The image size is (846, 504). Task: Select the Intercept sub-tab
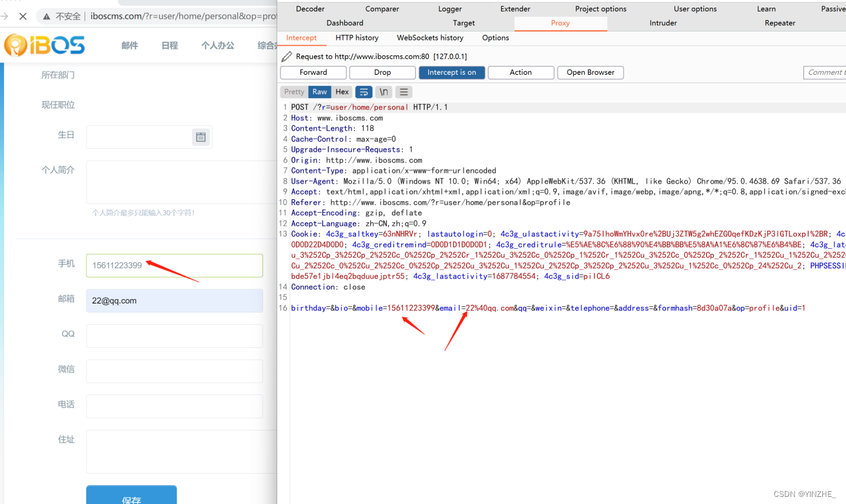302,38
